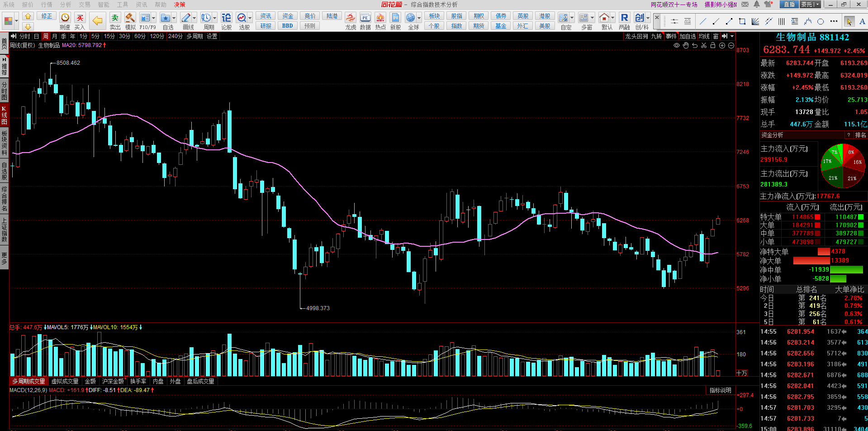Click the 卖出 sell icon
868x431 pixels.
[115, 18]
